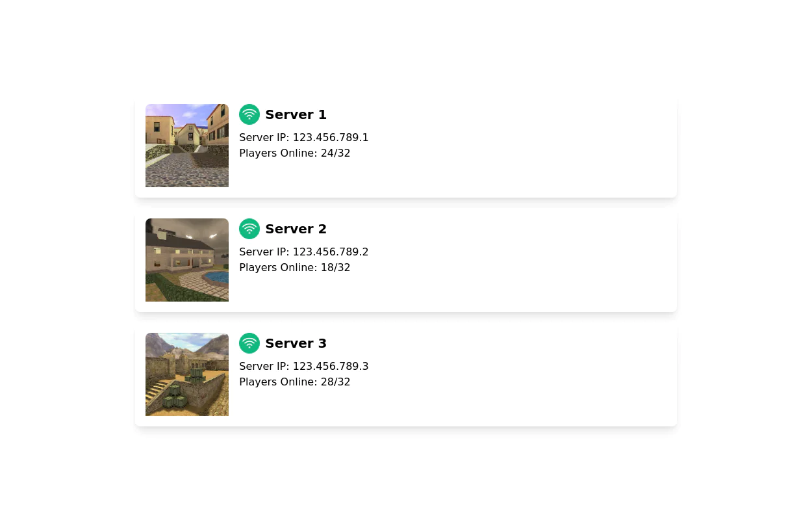
Task: Click the green Wi-Fi status icon for Server 3
Action: pos(249,343)
